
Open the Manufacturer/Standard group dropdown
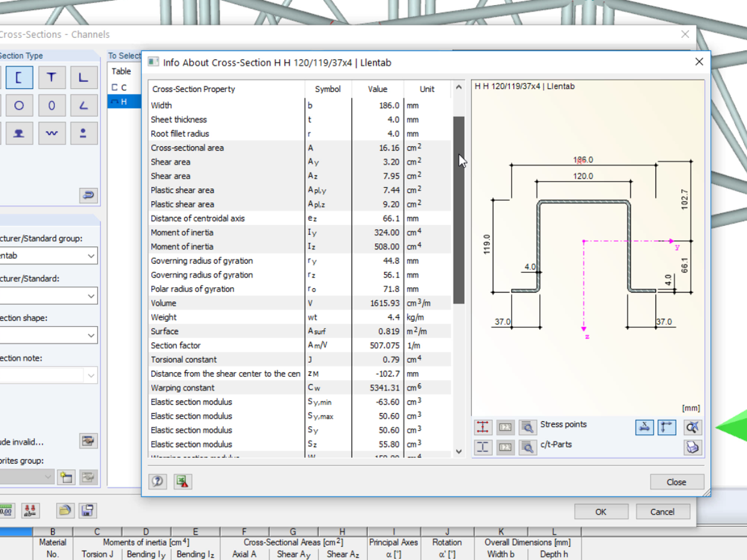pyautogui.click(x=91, y=256)
